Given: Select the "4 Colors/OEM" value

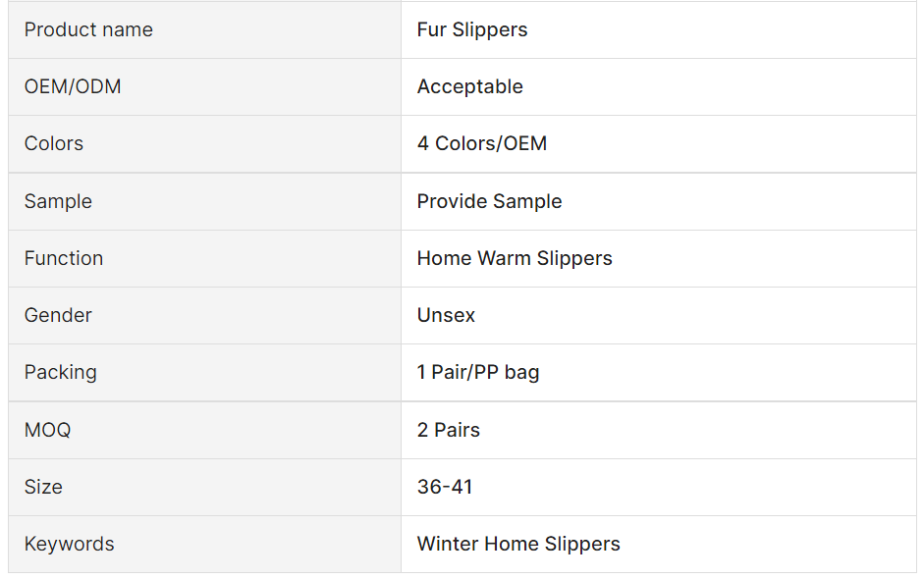Looking at the screenshot, I should (482, 143).
